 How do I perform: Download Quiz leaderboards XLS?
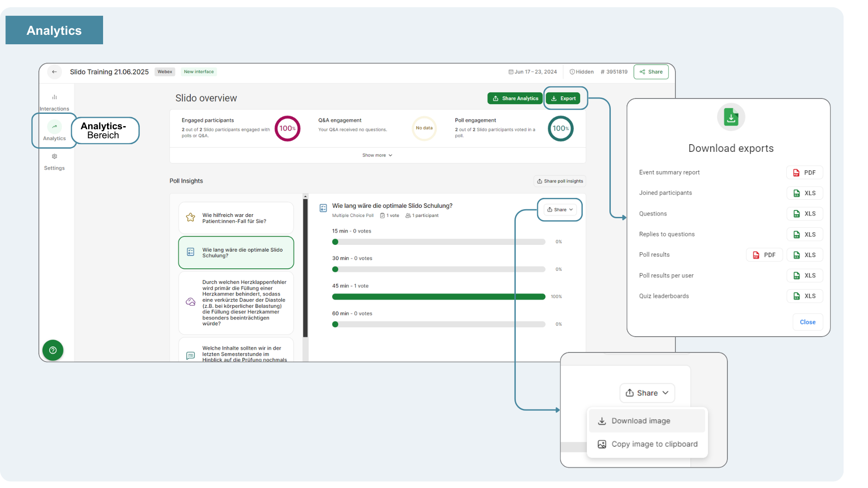click(805, 296)
